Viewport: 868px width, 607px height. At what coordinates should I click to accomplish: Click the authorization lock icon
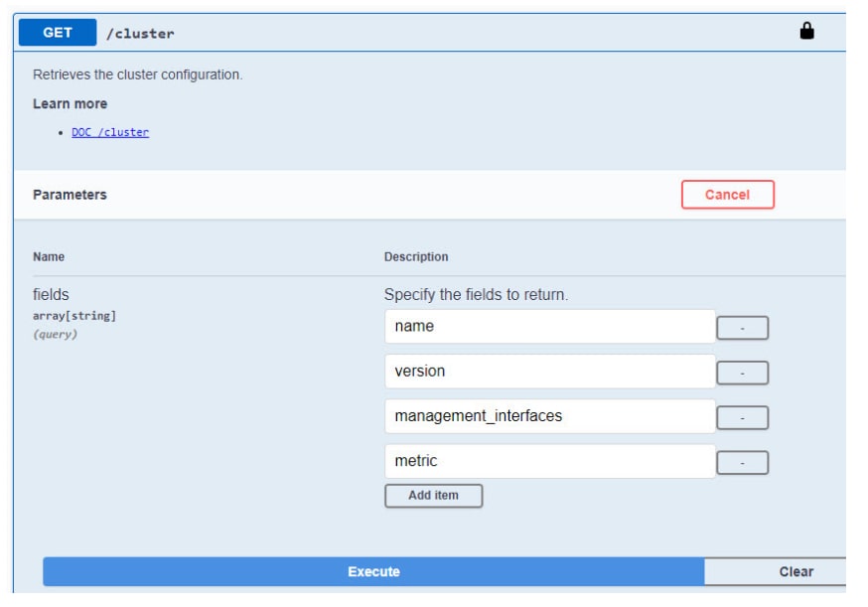[806, 32]
